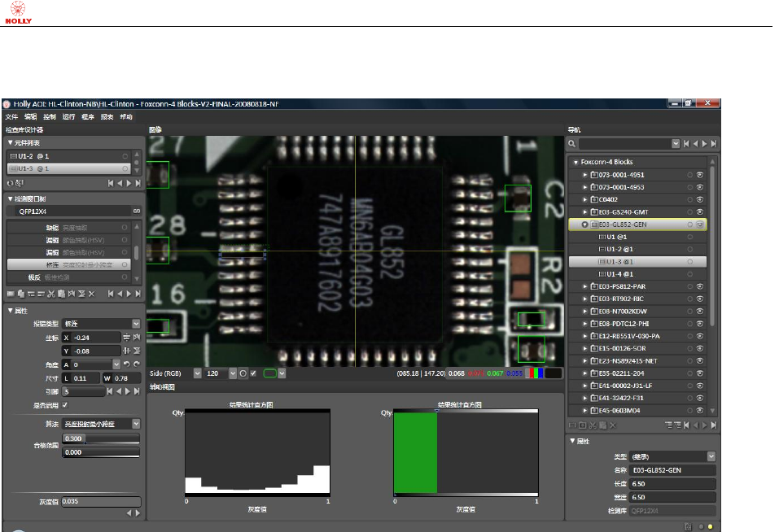Click the rotate counter-clockwise icon beside angle field

point(127,364)
